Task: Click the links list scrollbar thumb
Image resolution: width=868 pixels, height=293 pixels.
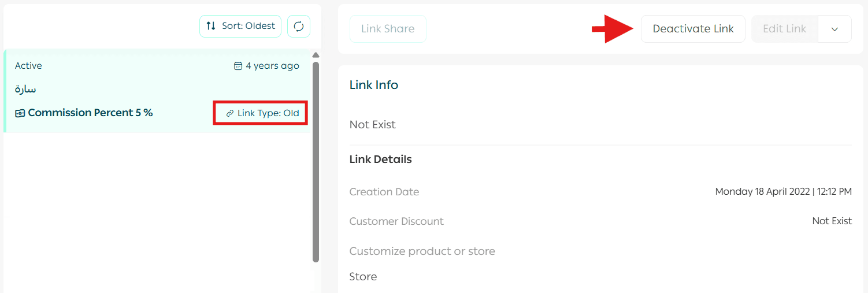Action: point(316,162)
